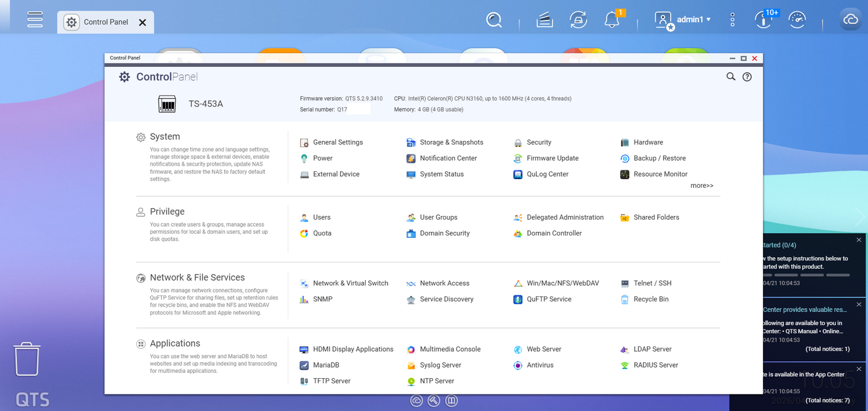
Task: Dismiss the Getting Started notification
Action: 859,240
